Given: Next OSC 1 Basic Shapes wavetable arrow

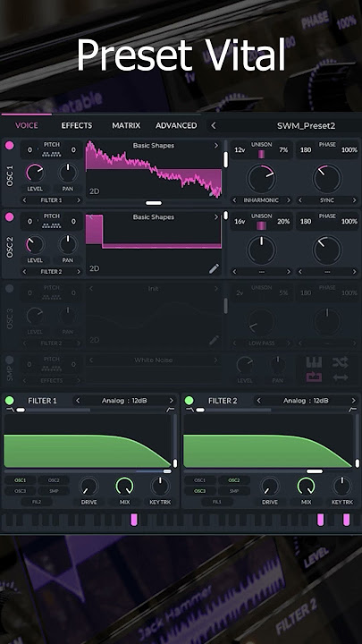Looking at the screenshot, I should pos(216,146).
